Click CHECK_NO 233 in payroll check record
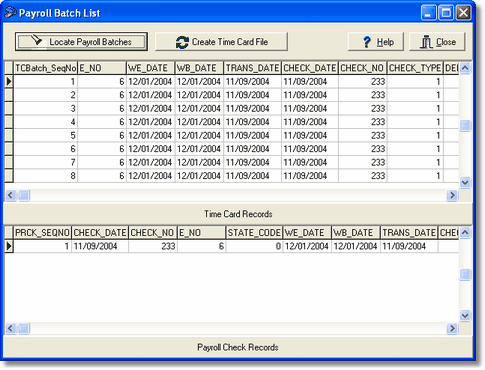Screen dimensions: 485x370 pos(153,246)
